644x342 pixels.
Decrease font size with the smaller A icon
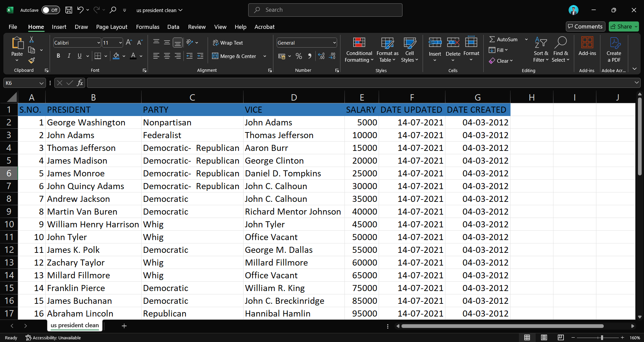(x=140, y=43)
